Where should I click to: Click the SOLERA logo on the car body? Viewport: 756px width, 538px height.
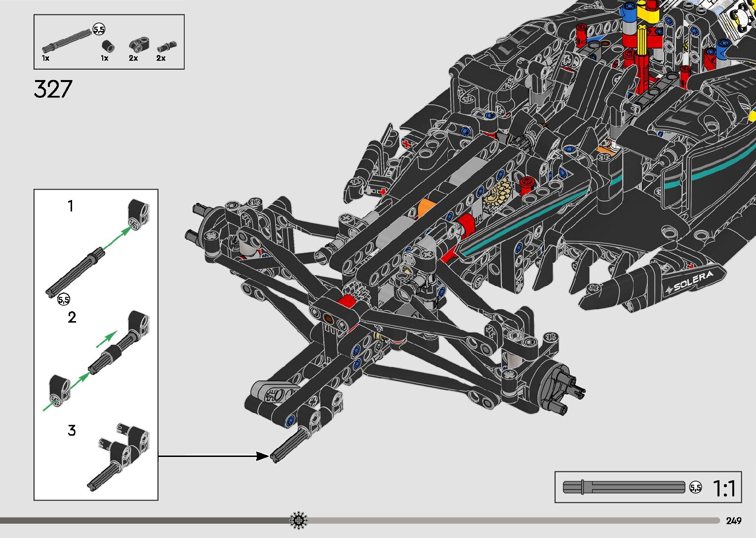click(x=690, y=282)
